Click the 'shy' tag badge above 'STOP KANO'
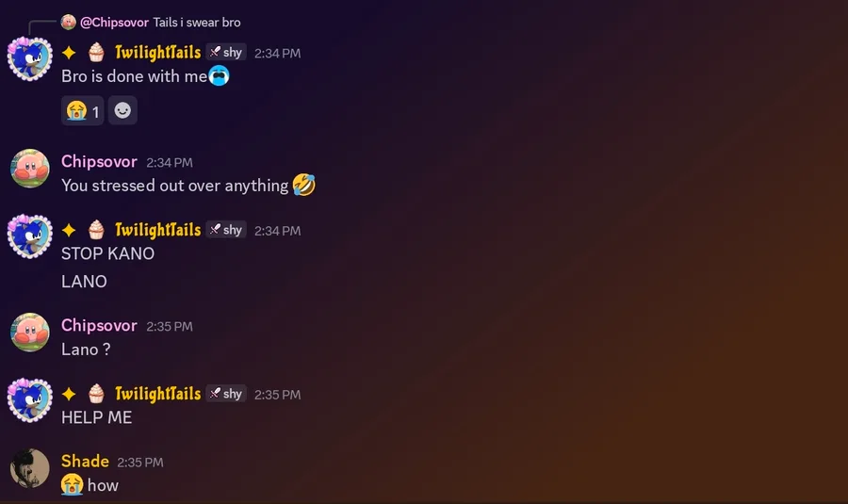The image size is (848, 504). [x=226, y=230]
